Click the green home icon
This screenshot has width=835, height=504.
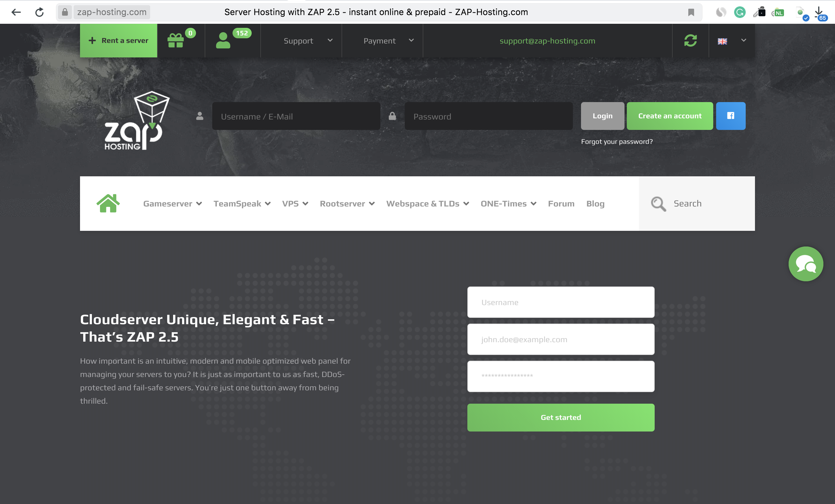pos(107,203)
